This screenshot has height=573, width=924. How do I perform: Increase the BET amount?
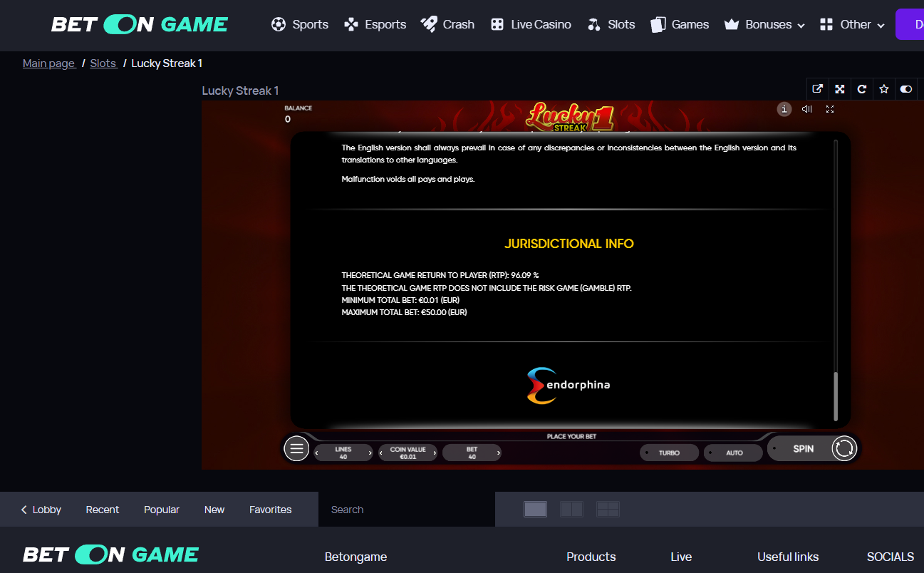point(498,453)
